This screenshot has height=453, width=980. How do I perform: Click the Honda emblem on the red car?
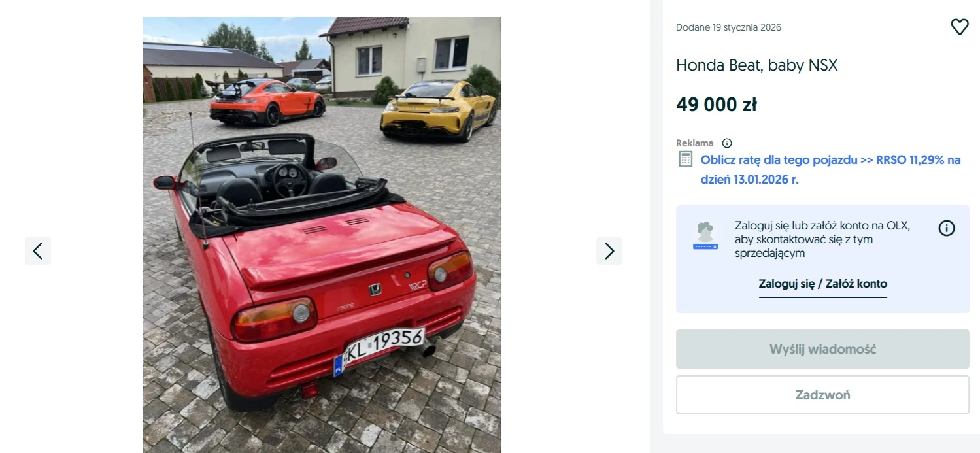click(375, 290)
